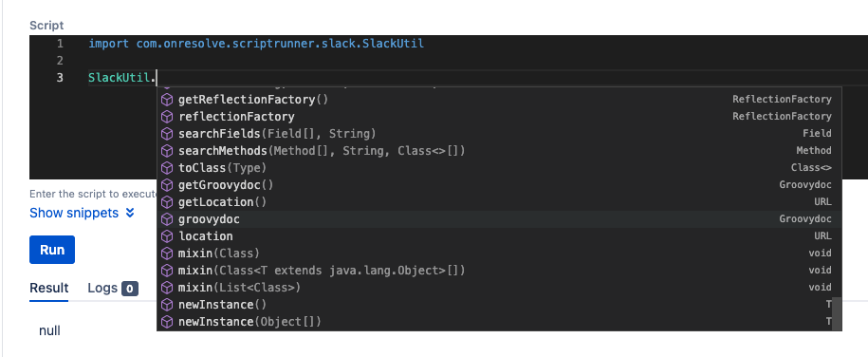Click line number 2 in the gutter
Screen dimensions: 868x357
point(60,61)
